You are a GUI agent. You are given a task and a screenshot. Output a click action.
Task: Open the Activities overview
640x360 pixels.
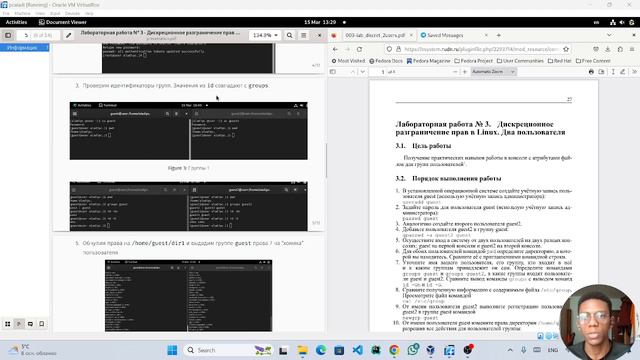tap(16, 22)
